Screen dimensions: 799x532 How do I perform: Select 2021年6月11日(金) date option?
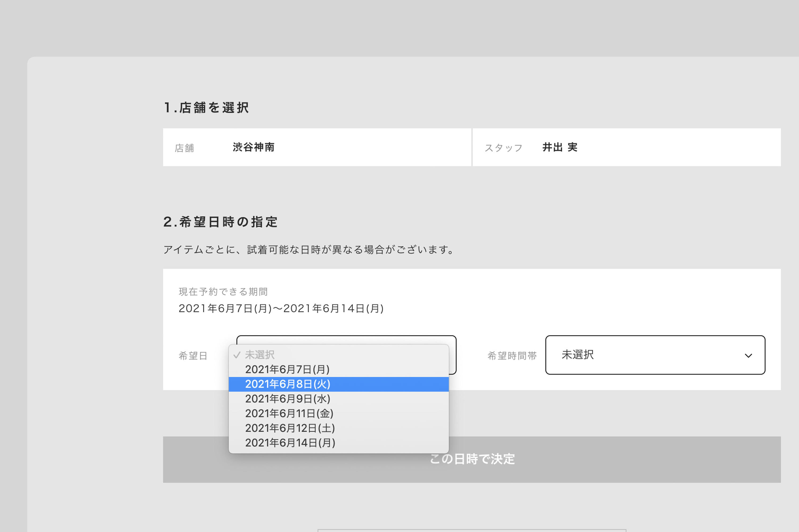[x=339, y=413]
